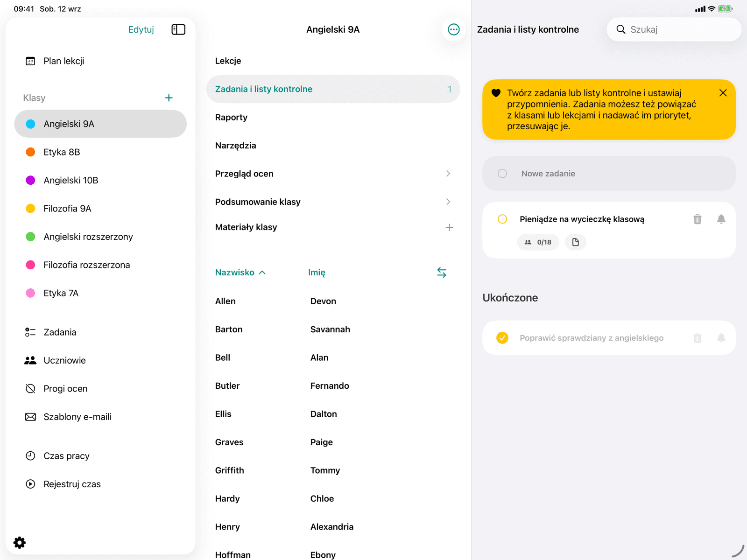Uncheck the completed Poprawić sprawdziany task

pyautogui.click(x=502, y=338)
